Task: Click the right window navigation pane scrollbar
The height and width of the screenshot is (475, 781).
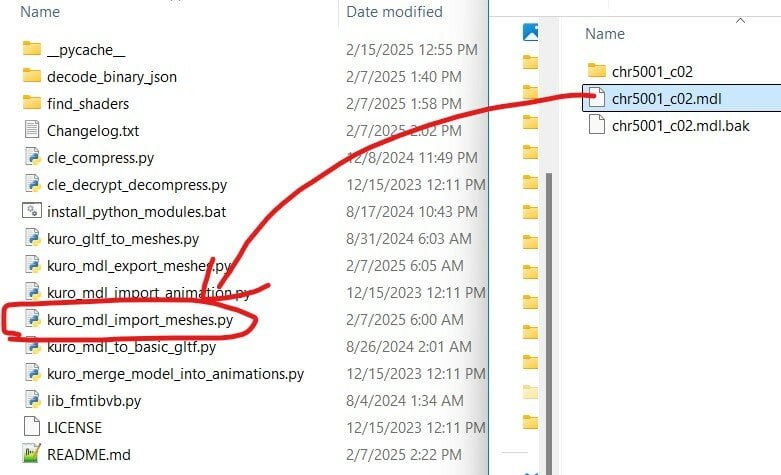Action: (x=549, y=324)
